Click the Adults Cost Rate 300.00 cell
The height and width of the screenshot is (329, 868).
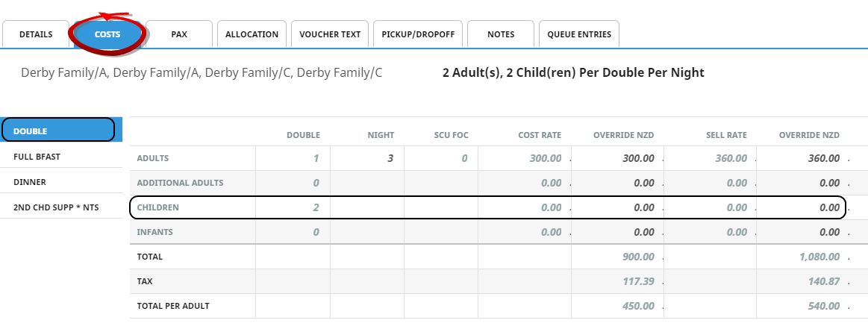click(x=525, y=158)
